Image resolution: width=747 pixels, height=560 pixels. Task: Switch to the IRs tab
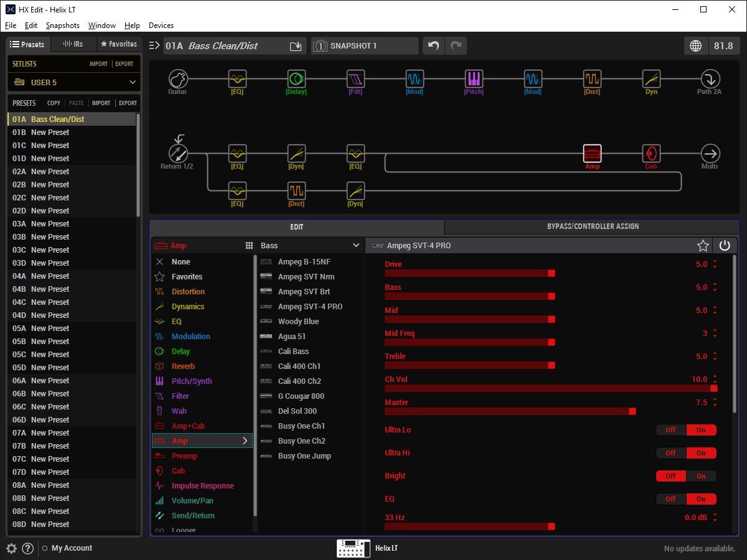[73, 44]
